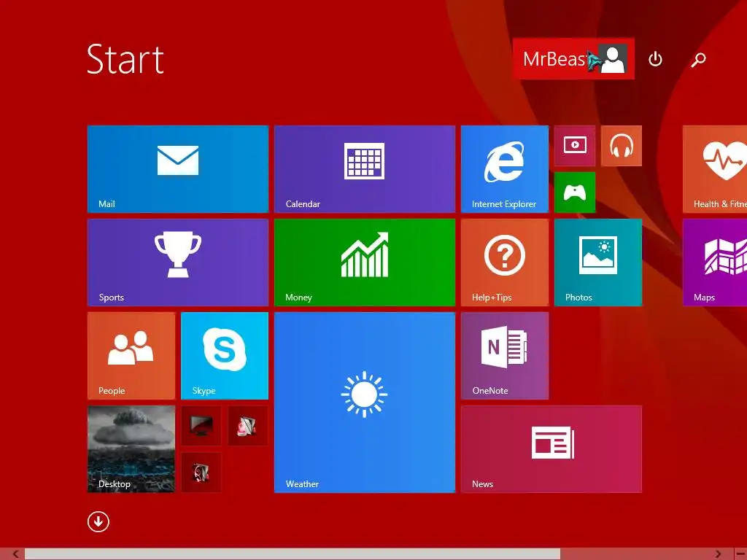Open the Health & Fitness tile
Viewport: 747px width, 560px height.
click(715, 169)
